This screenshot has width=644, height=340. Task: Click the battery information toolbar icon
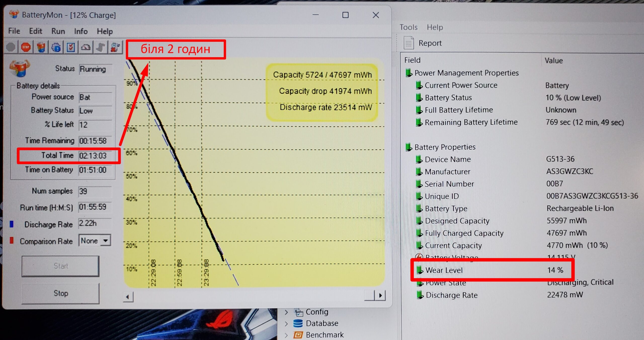click(x=41, y=47)
